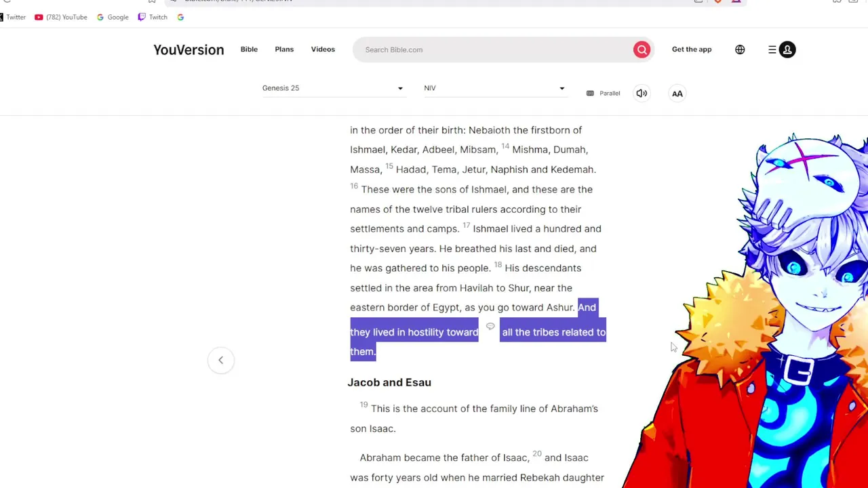Expand the NIV version dropdown
The image size is (868, 488).
pyautogui.click(x=494, y=88)
